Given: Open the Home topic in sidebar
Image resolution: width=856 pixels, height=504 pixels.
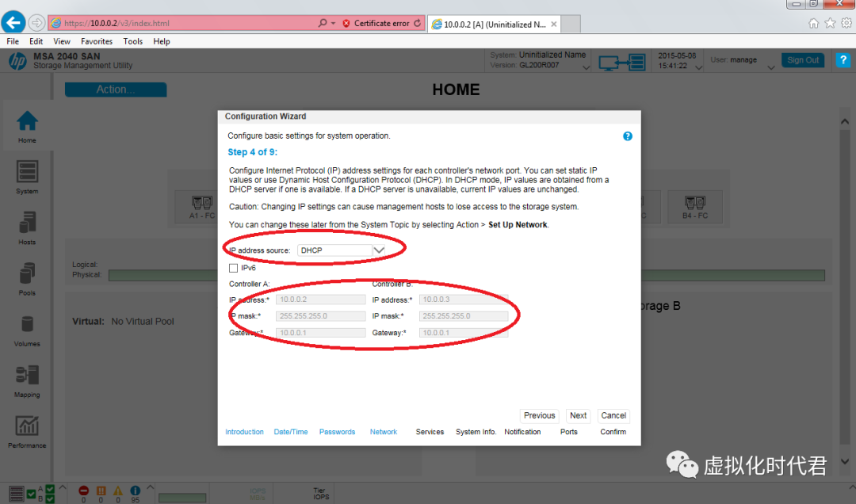Looking at the screenshot, I should (27, 126).
